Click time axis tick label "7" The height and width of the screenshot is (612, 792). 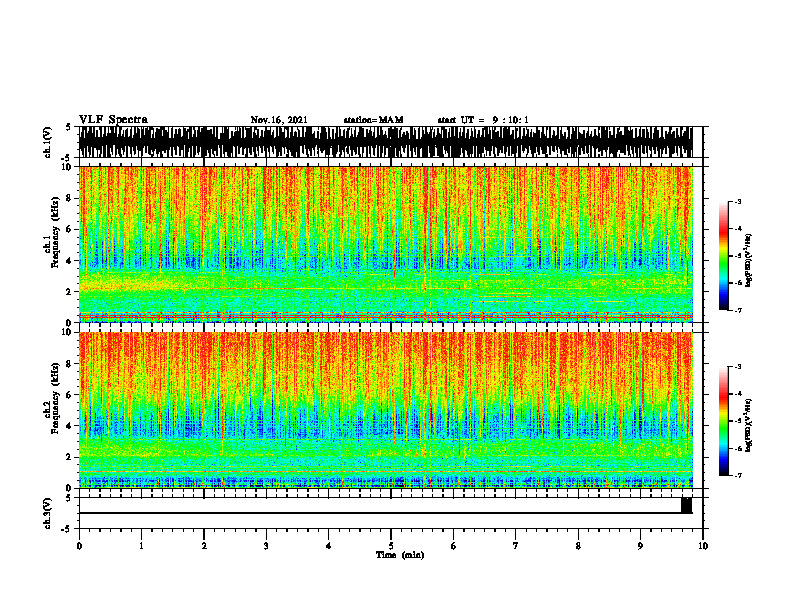516,546
